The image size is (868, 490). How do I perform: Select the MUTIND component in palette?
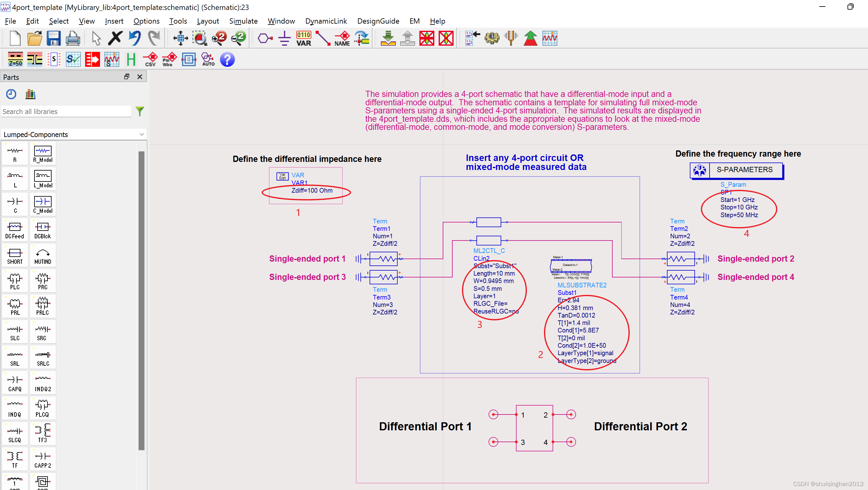pos(43,256)
